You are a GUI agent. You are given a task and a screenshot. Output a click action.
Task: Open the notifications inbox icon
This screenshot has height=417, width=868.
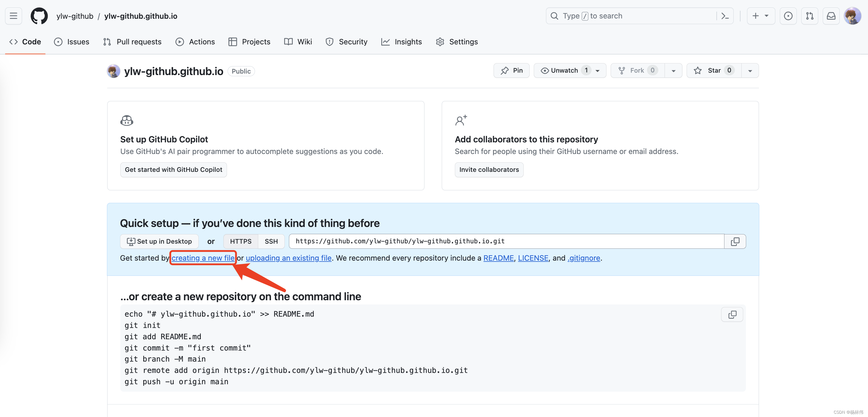831,16
